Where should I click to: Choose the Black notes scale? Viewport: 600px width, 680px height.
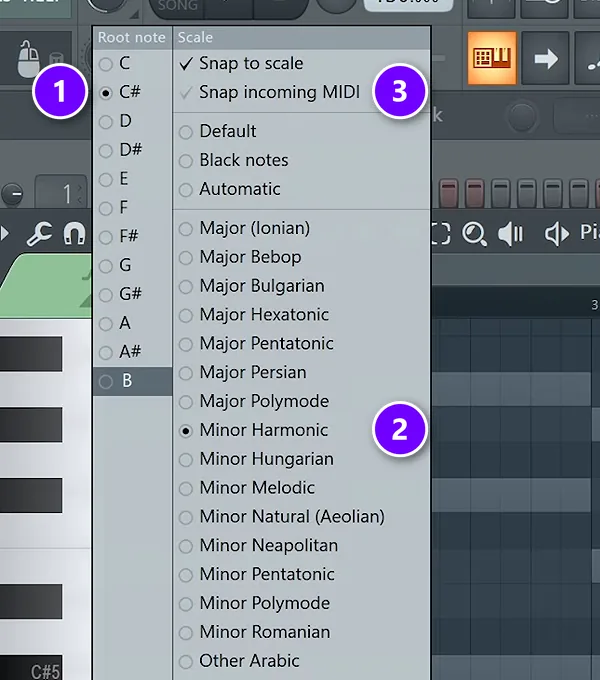click(x=301, y=160)
